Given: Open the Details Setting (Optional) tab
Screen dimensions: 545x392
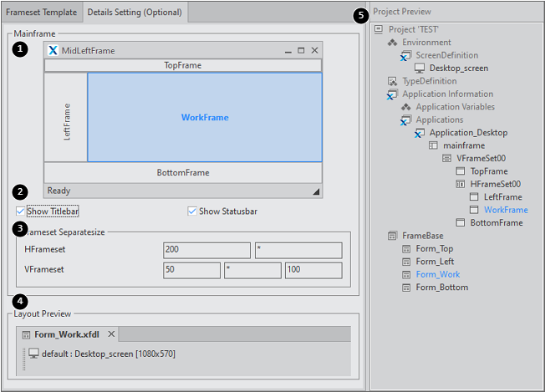Looking at the screenshot, I should click(136, 13).
